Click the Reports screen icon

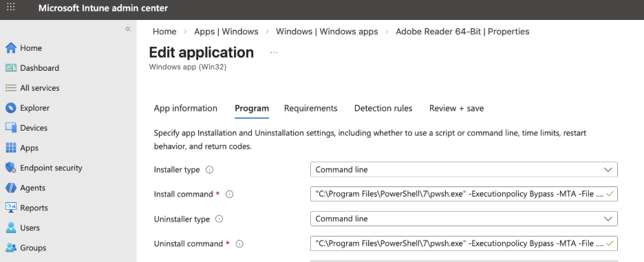tap(11, 208)
